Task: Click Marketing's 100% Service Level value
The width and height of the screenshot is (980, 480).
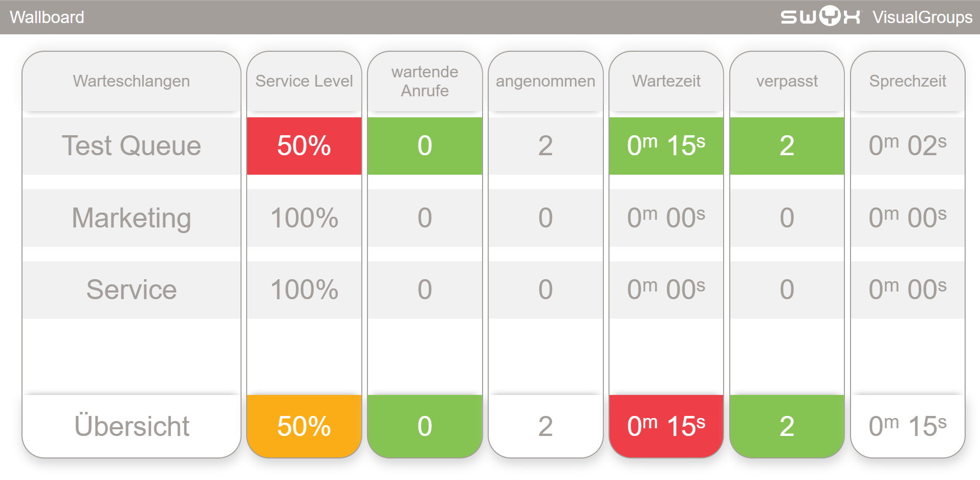Action: click(304, 218)
